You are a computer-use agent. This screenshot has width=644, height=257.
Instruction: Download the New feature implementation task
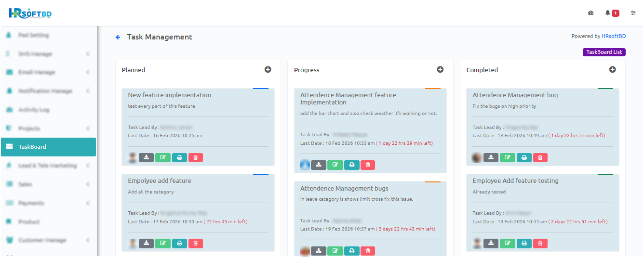(x=146, y=157)
